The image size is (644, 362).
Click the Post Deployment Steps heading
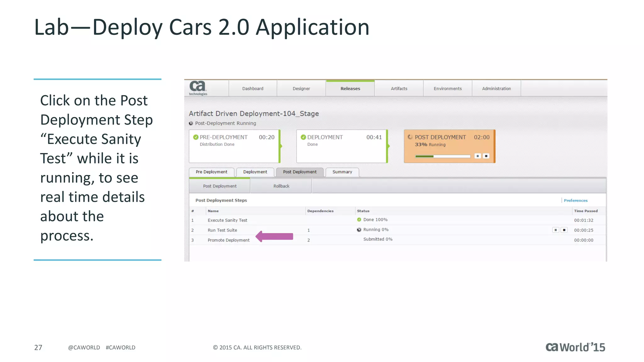tap(221, 200)
